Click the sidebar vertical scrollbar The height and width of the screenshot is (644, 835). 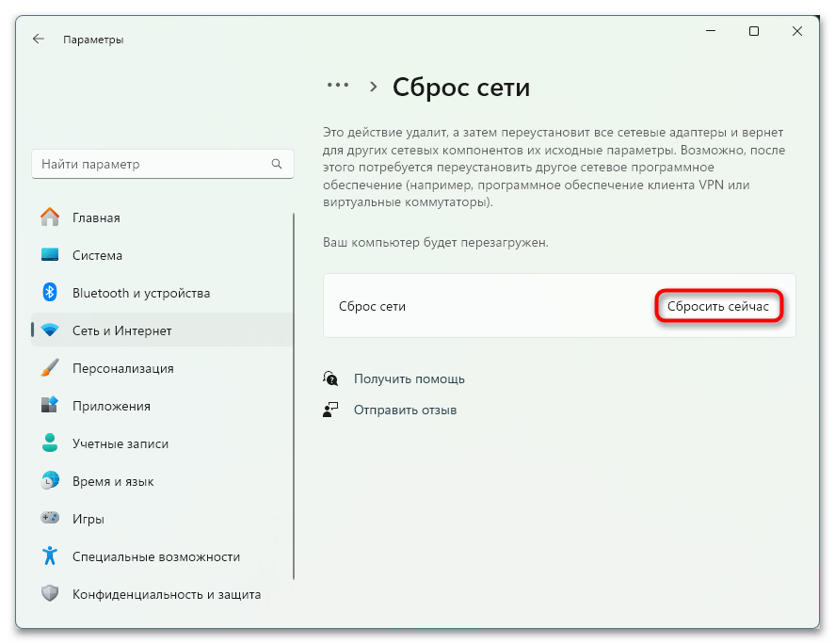click(294, 396)
